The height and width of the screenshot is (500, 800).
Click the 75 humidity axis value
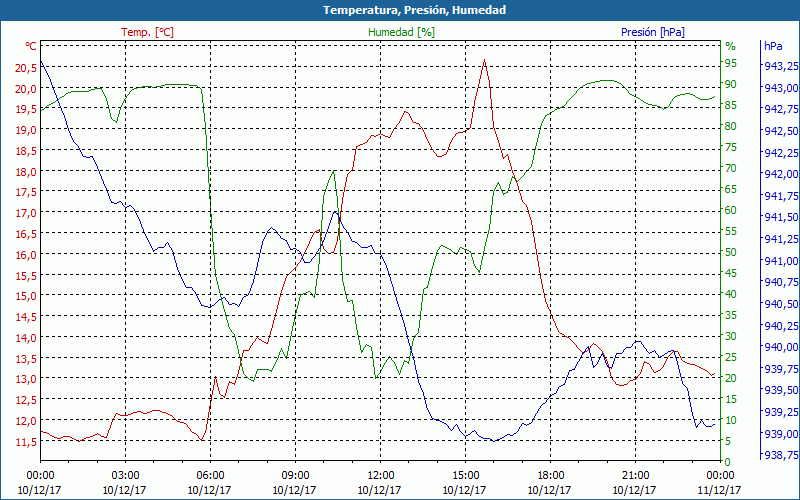click(731, 147)
